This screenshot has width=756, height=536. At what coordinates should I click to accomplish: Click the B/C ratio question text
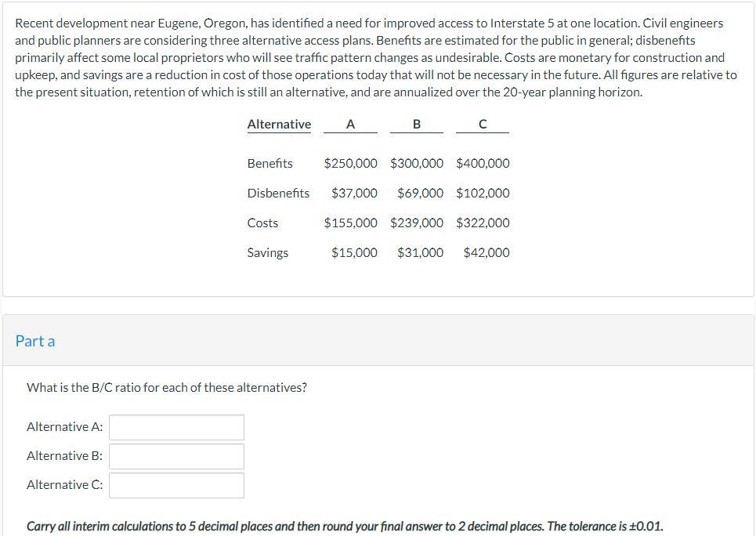tap(166, 387)
